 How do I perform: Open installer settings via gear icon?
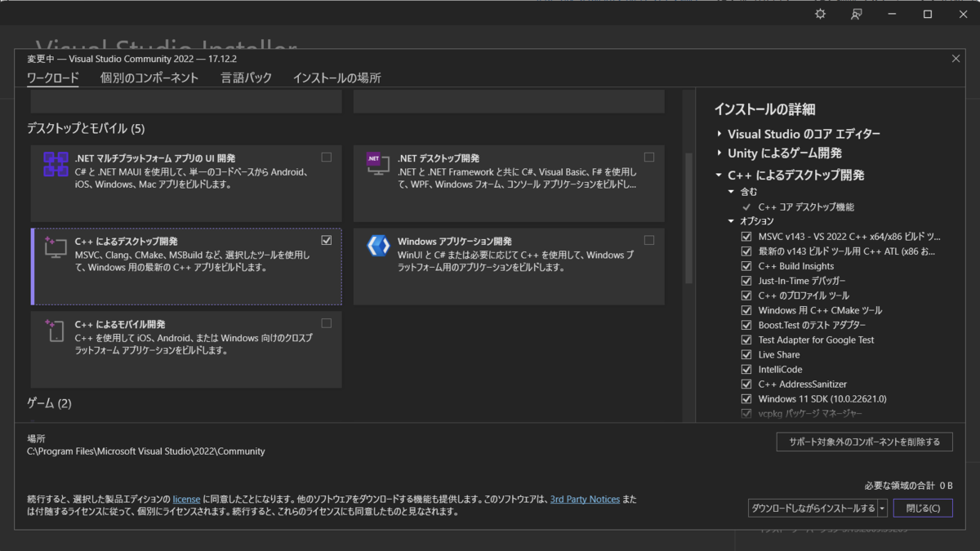(x=819, y=14)
